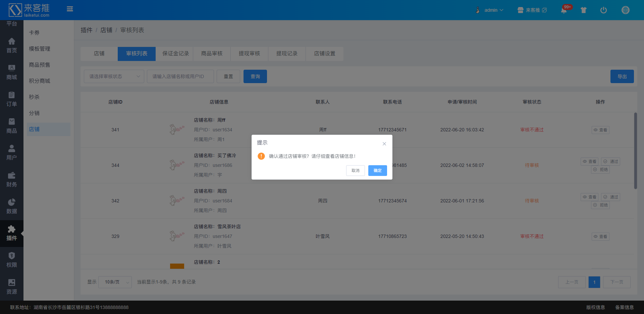Open the notification bell icon
Viewport: 644px width, 314px height.
[x=564, y=10]
